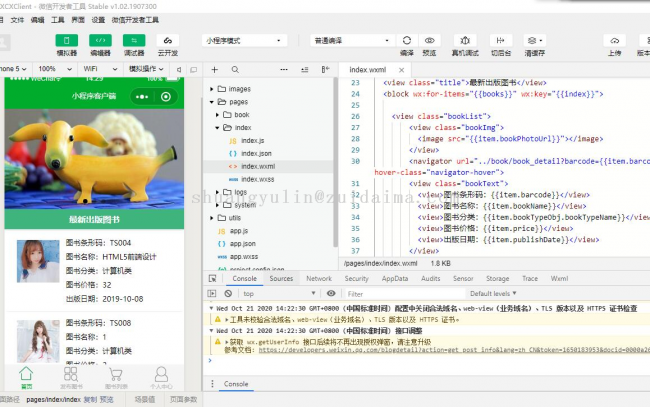Open the 小程序模式 mode dropdown
Viewport: 650px width, 407px height.
247,41
